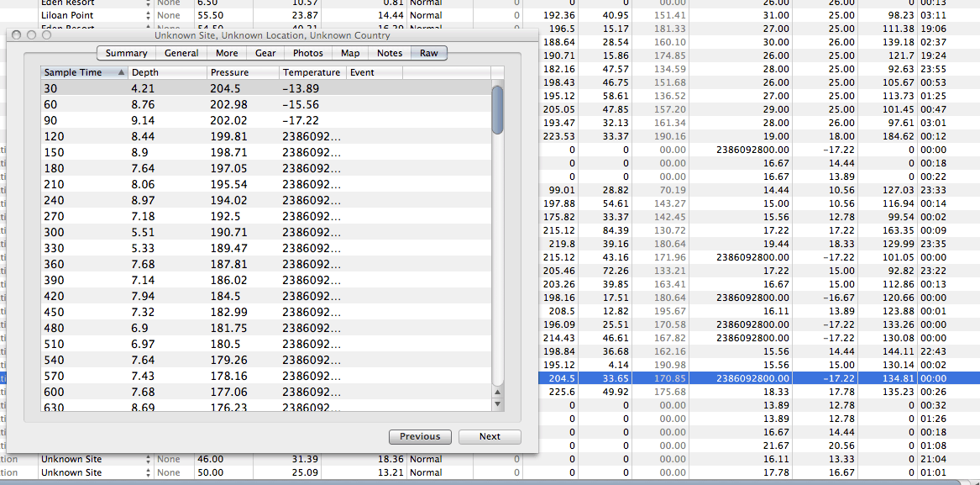The image size is (980, 485).
Task: Click sort triangle in Sample Time header
Action: [x=121, y=72]
